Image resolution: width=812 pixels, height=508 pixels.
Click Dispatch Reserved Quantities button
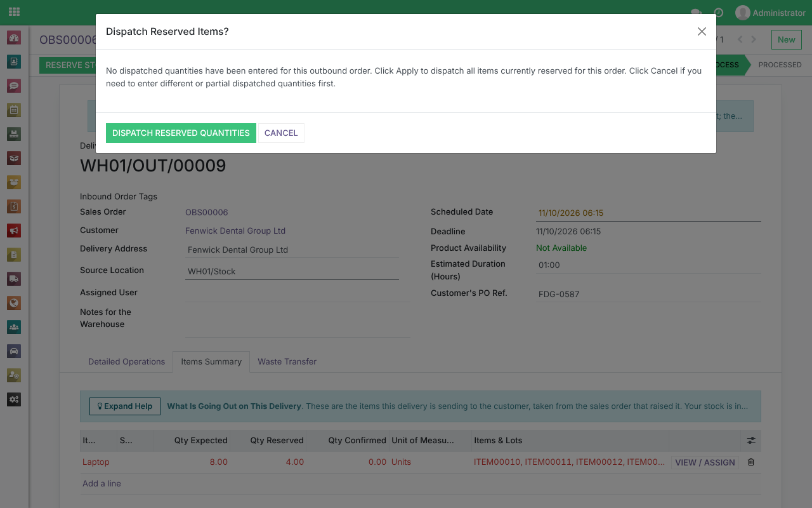click(x=181, y=133)
